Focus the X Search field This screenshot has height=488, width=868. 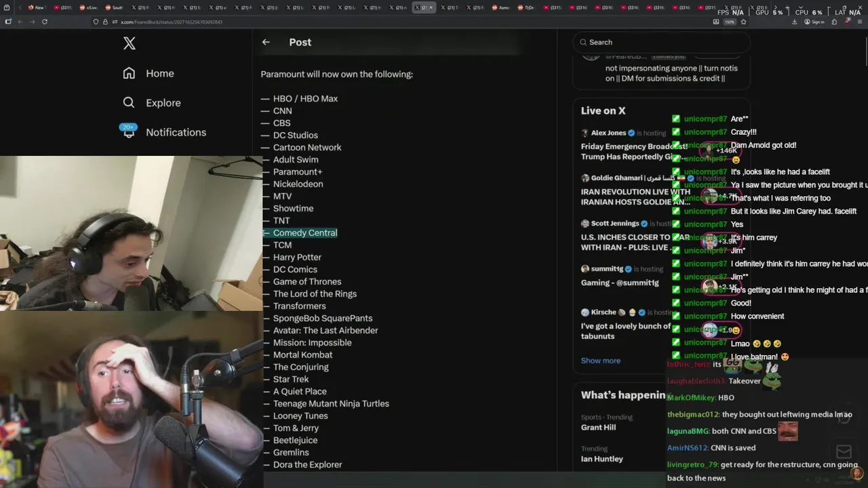point(661,42)
